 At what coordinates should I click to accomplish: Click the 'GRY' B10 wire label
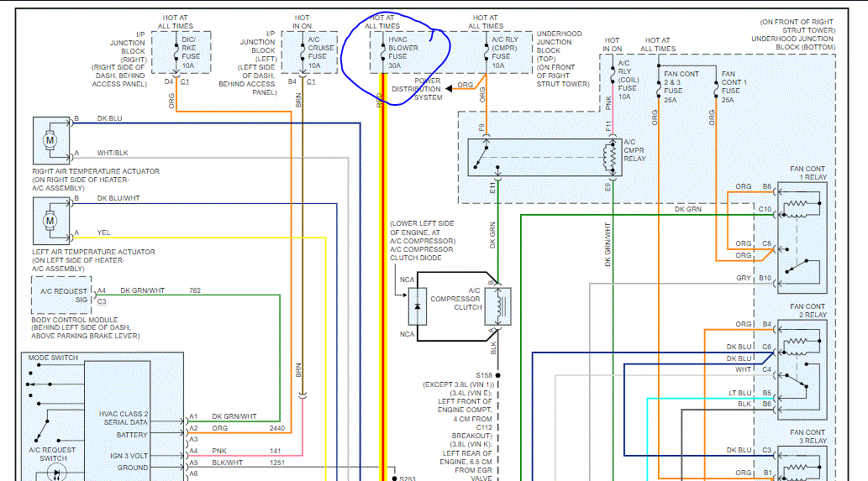coord(744,278)
